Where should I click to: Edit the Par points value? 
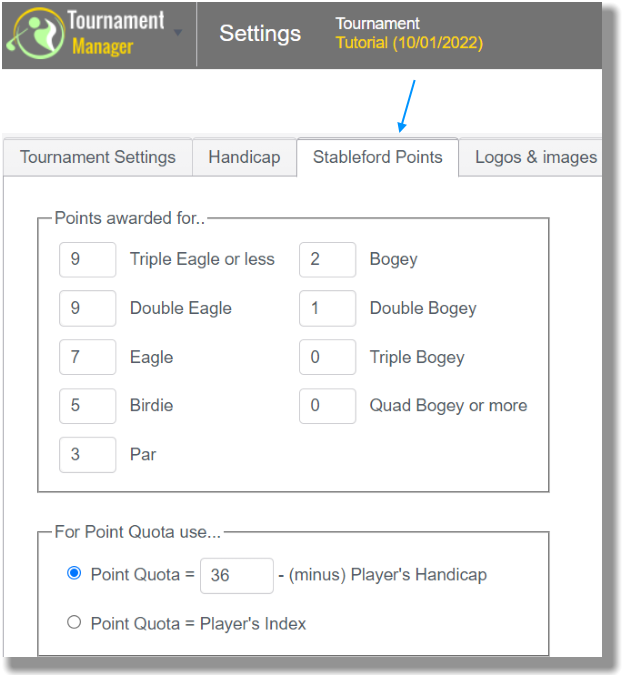pos(87,455)
